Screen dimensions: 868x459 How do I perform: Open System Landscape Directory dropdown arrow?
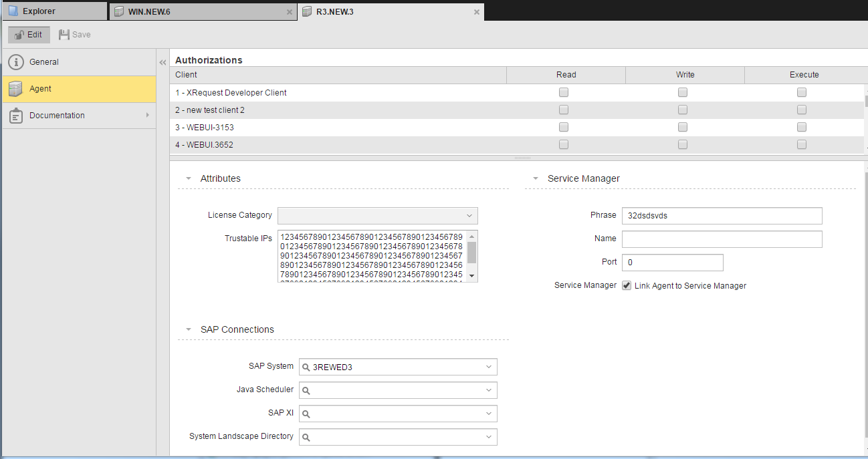click(x=489, y=437)
